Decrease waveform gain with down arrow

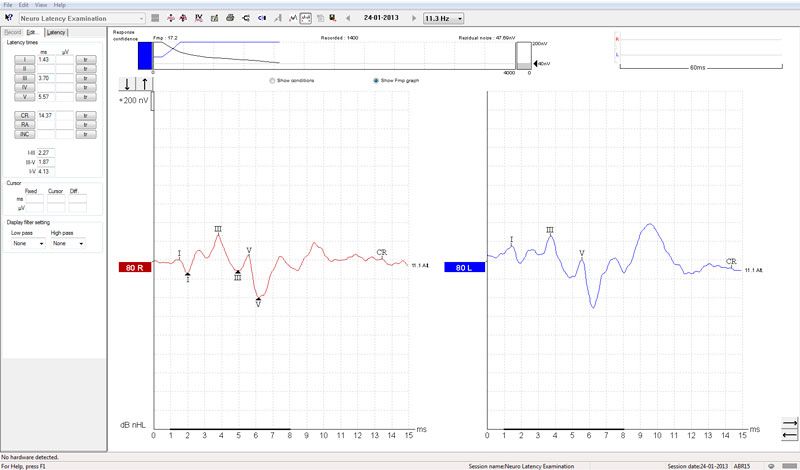point(129,84)
